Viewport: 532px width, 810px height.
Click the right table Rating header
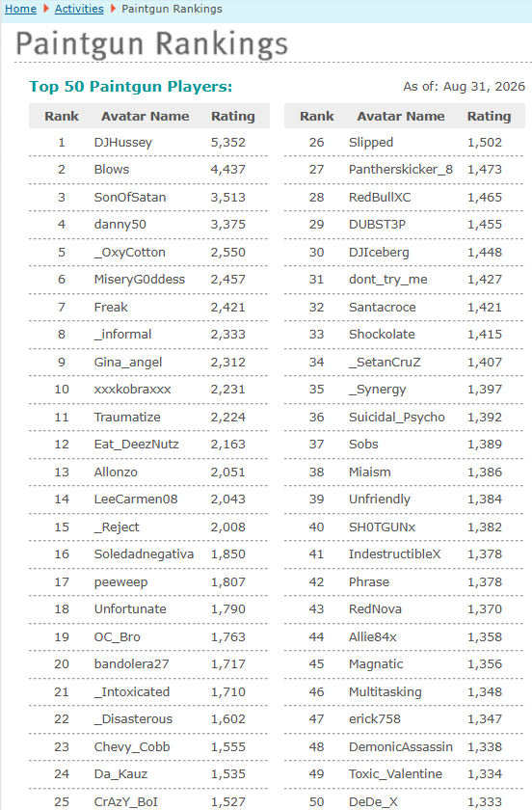[x=489, y=117]
